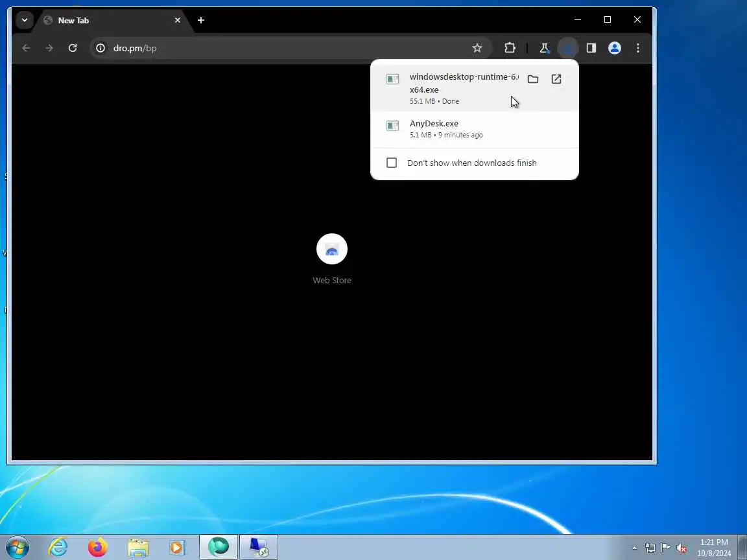Viewport: 747px width, 560px height.
Task: Minimize the Chrome window
Action: point(578,19)
